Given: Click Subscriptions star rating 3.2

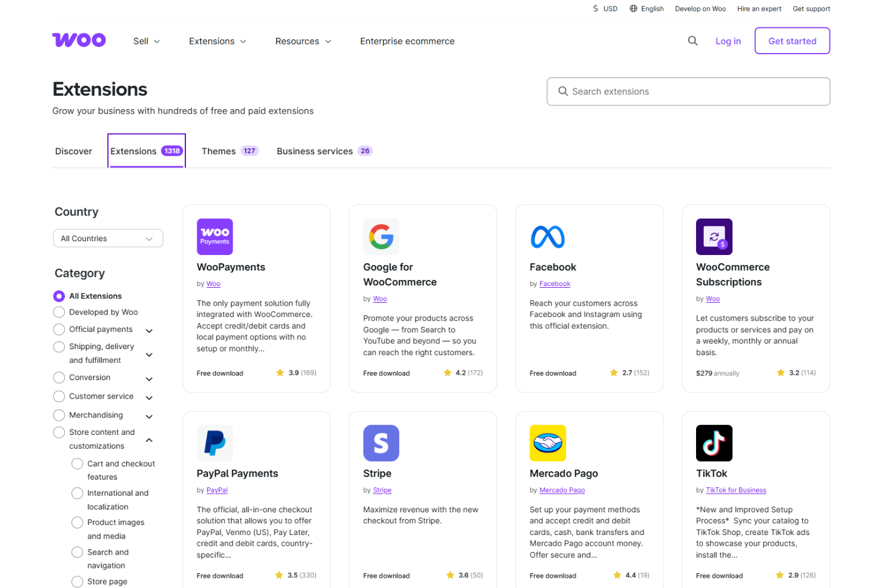Looking at the screenshot, I should pos(796,373).
